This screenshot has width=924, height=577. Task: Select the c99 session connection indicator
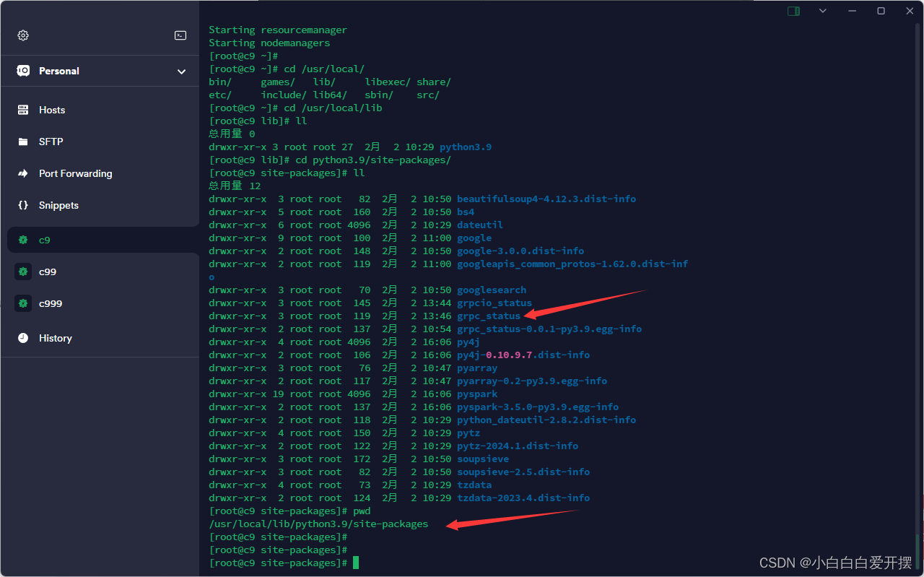pos(22,272)
